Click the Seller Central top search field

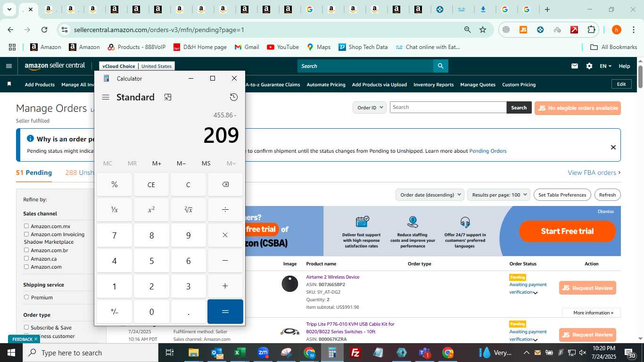(365, 66)
